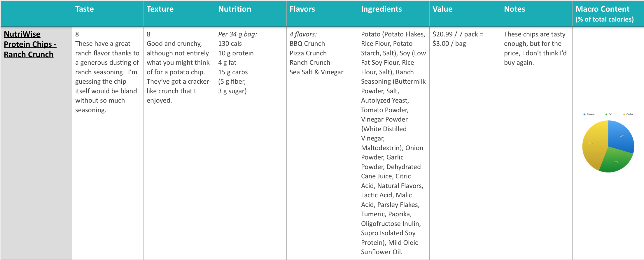The height and width of the screenshot is (260, 644).
Task: Select the 'Pizza Crunch' flavor entry
Action: [x=308, y=53]
